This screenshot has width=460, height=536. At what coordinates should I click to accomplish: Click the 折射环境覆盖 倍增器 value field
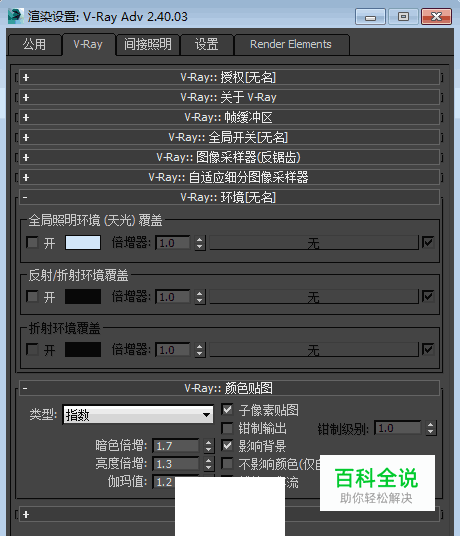click(x=173, y=350)
